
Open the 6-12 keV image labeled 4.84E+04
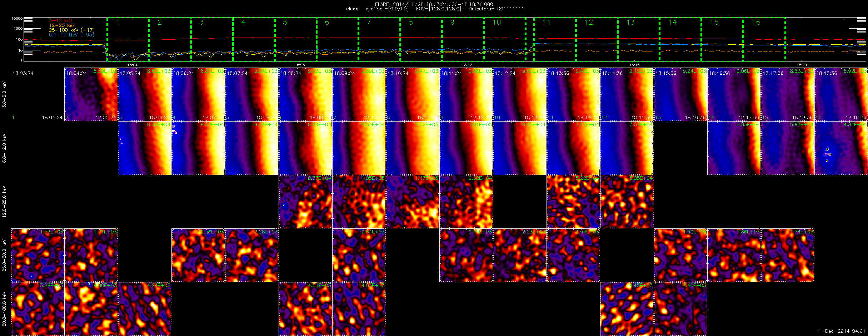pos(841,148)
